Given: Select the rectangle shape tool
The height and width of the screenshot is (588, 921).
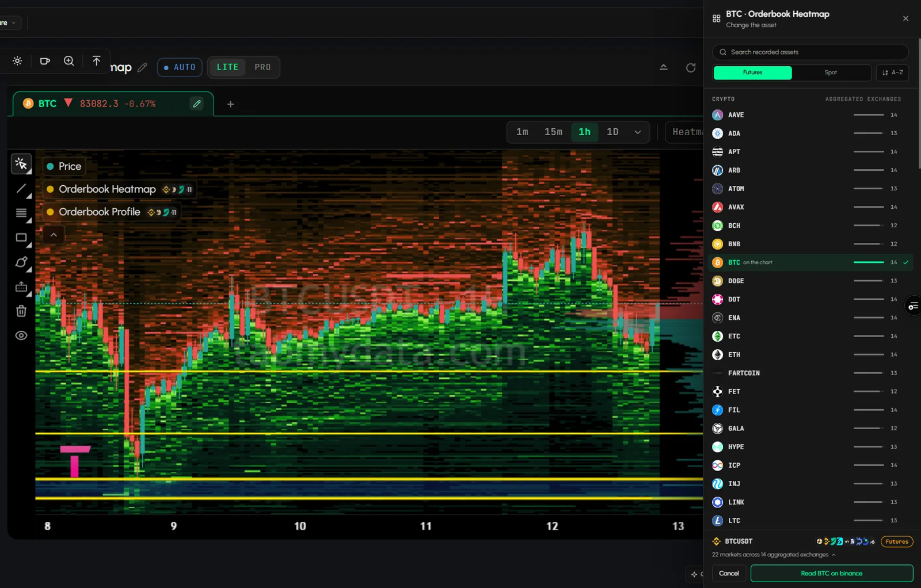Looking at the screenshot, I should coord(21,238).
